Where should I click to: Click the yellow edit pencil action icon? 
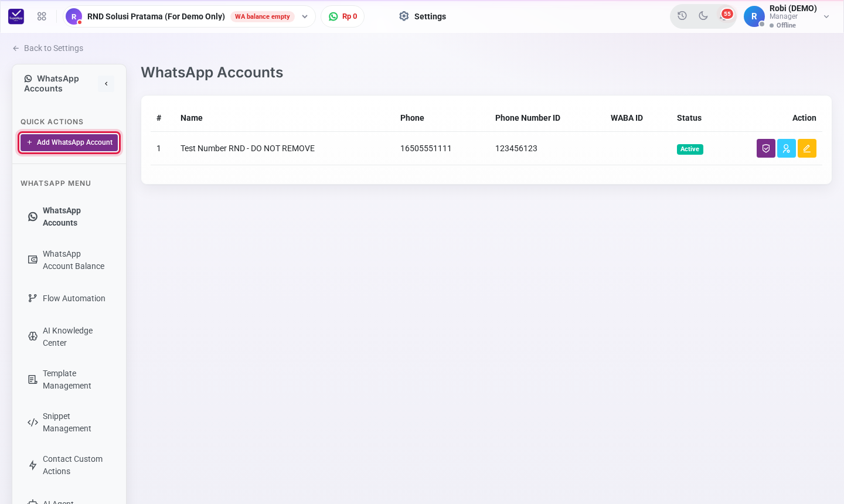coord(807,148)
